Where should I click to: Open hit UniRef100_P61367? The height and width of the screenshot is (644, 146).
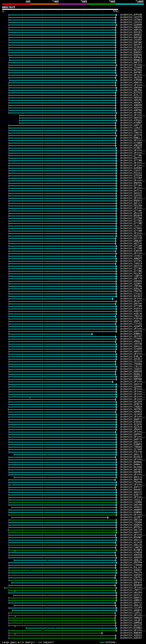131,273
